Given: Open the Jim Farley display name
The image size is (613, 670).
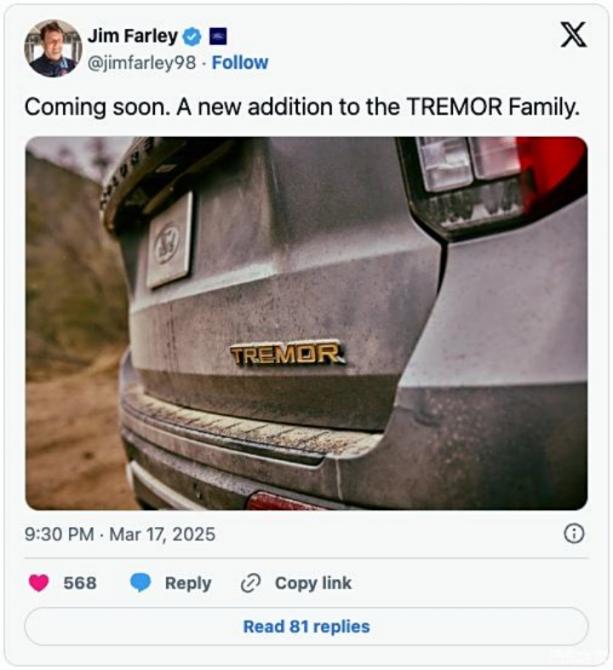Looking at the screenshot, I should click(132, 36).
